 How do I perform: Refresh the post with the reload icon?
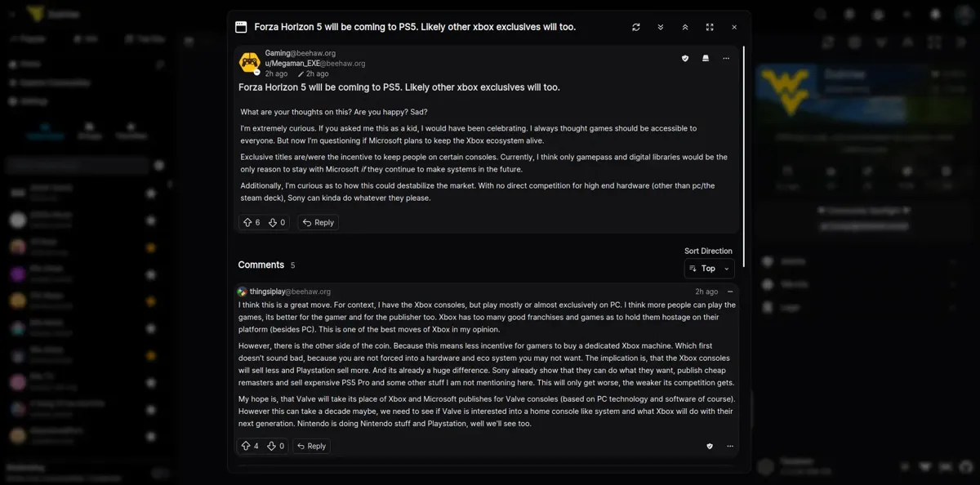636,27
